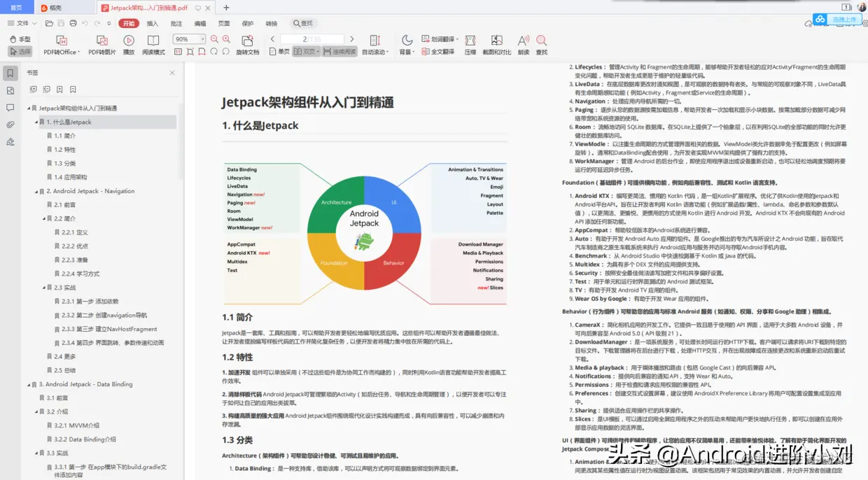Go to previous page arrow
The height and width of the screenshot is (480, 868).
273,39
